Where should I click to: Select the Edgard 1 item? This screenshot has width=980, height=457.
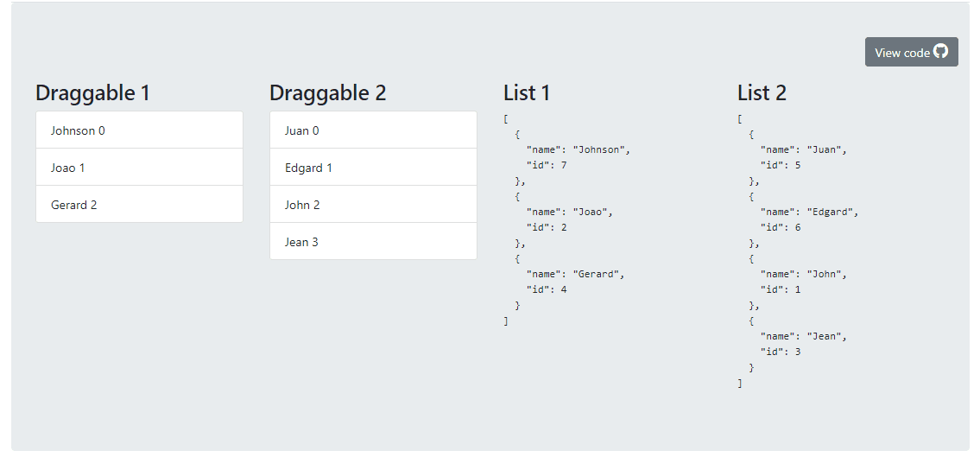373,168
